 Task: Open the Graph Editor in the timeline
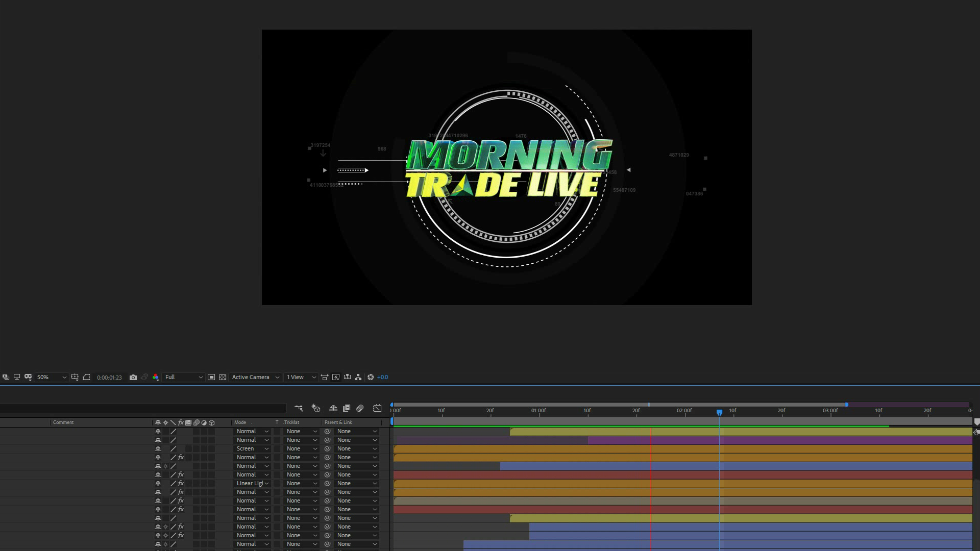377,408
